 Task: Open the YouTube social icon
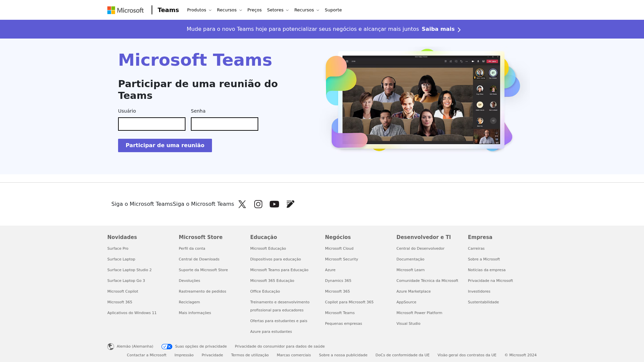(x=274, y=204)
